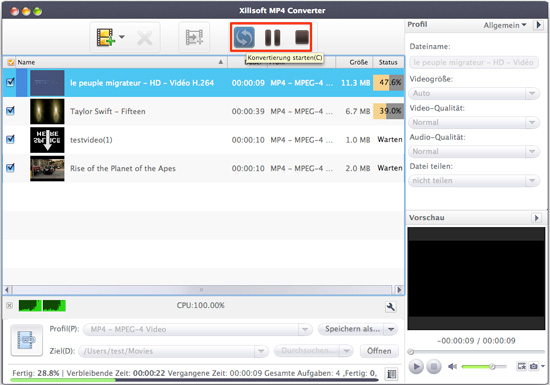Click the horizontal scrollbar left arrow
The image size is (550, 385).
[7, 290]
